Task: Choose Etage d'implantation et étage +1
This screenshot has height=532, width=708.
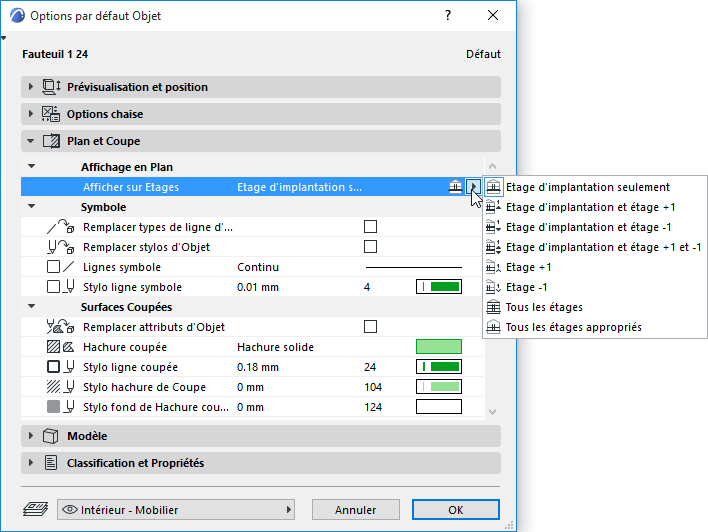Action: pyautogui.click(x=590, y=207)
